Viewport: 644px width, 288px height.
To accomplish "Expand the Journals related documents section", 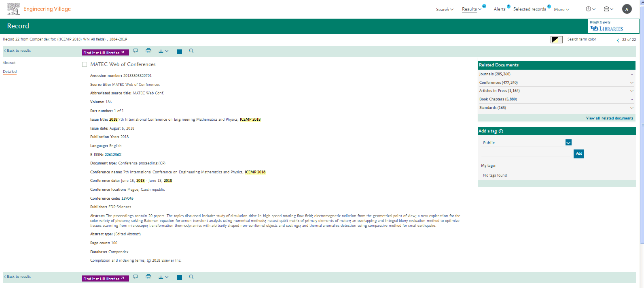I will (631, 74).
